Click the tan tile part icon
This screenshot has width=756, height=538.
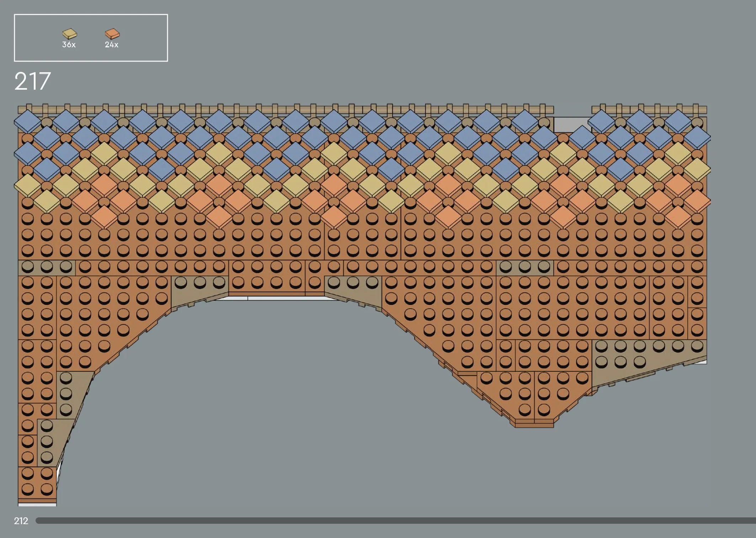coord(69,34)
